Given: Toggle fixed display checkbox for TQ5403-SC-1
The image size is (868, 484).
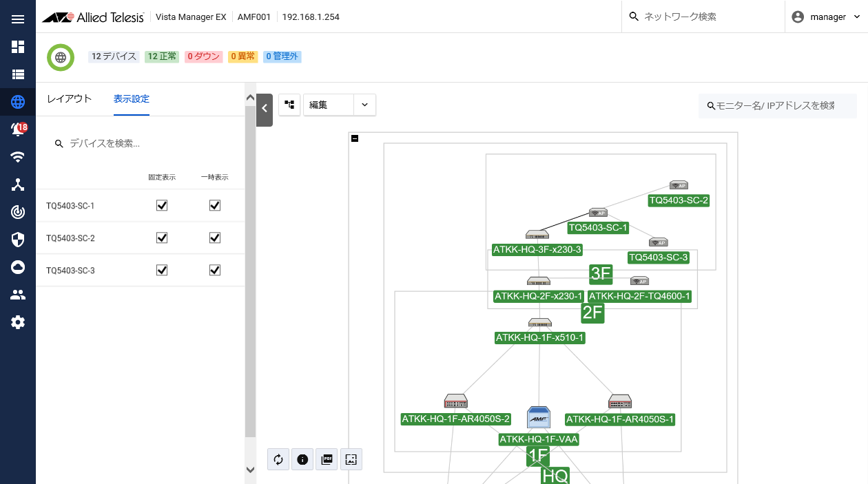Looking at the screenshot, I should (162, 205).
